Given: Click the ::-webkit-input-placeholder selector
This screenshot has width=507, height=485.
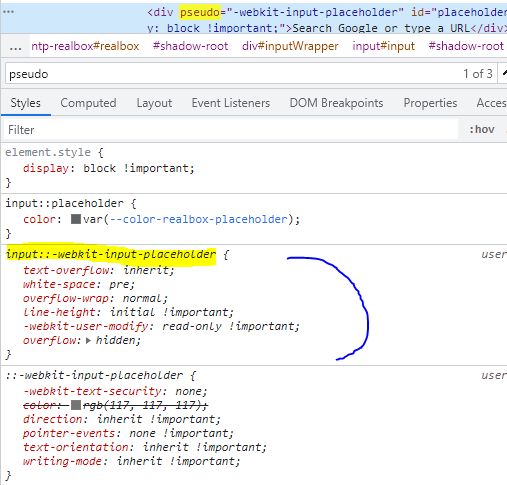Looking at the screenshot, I should 94,375.
